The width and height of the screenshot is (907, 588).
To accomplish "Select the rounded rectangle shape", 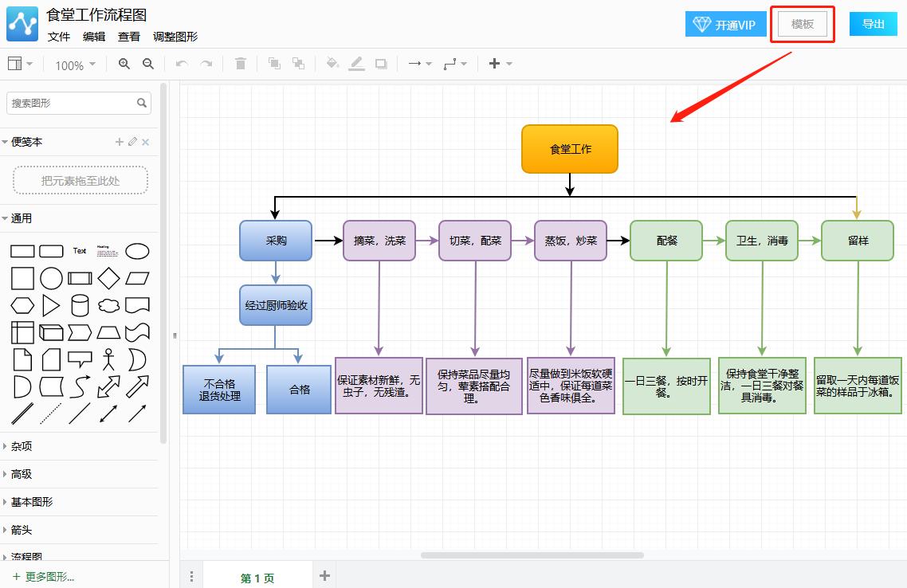I will pyautogui.click(x=51, y=251).
